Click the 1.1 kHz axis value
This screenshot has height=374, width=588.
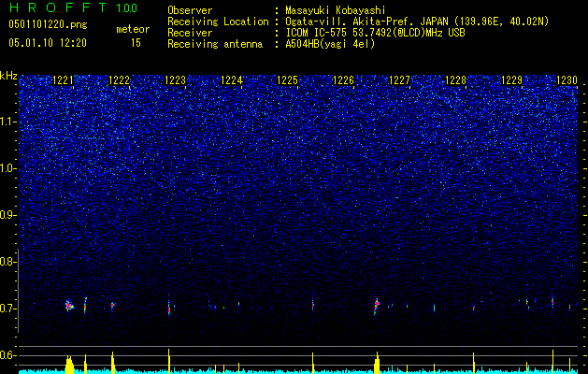7,122
